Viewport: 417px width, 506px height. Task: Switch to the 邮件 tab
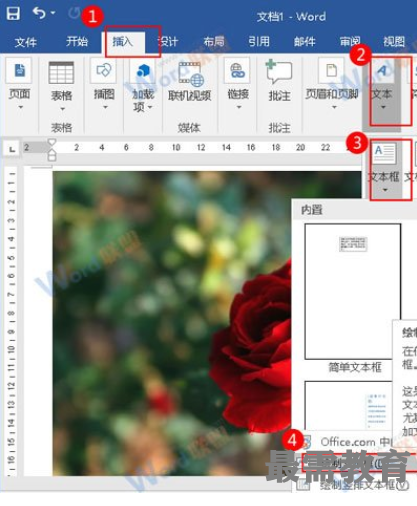click(304, 42)
